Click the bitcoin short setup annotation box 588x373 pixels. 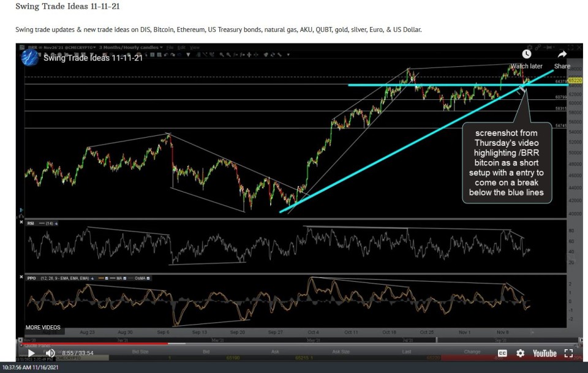click(x=508, y=162)
